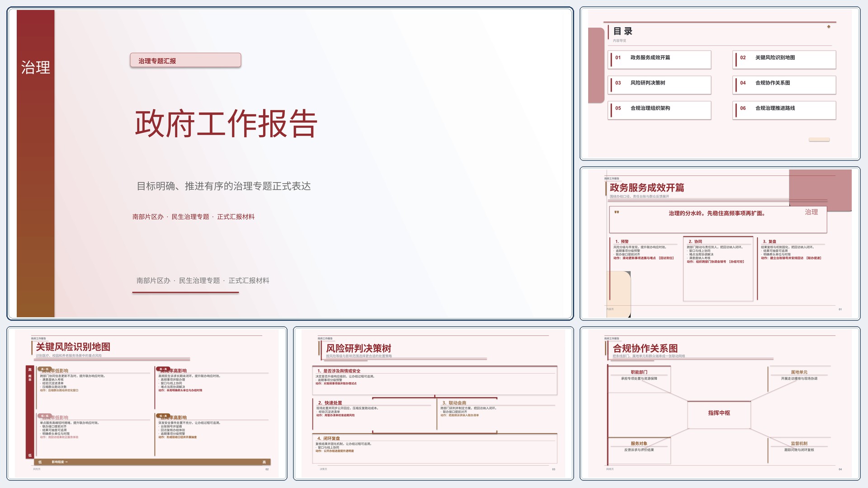The height and width of the screenshot is (488, 868).
Task: Select the 风险研判决策树 slide thumbnail
Action: (433, 404)
